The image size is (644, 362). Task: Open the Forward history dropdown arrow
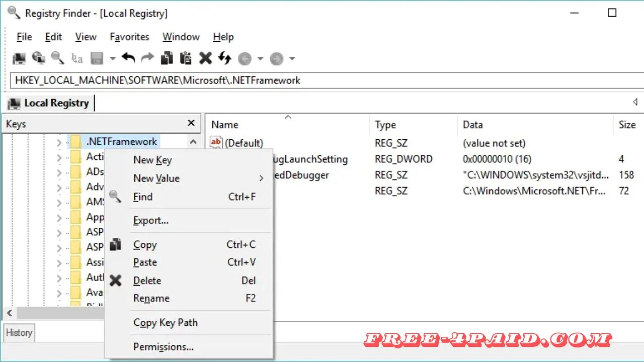292,59
